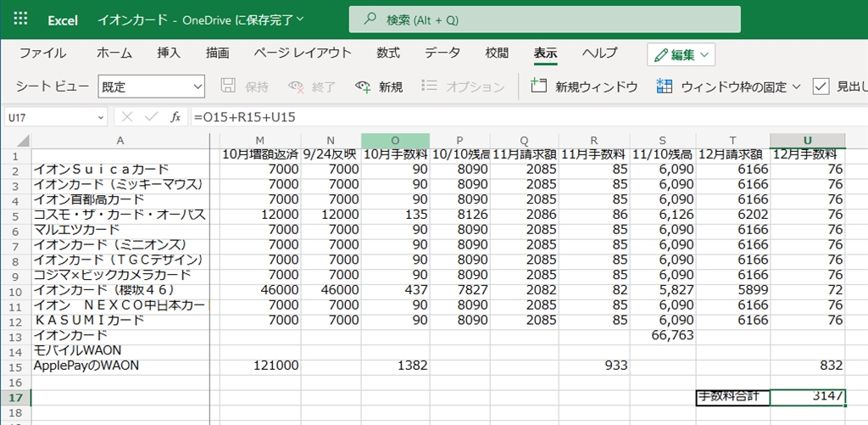Click the 933 fee total cell
Image resolution: width=868 pixels, height=425 pixels.
(x=594, y=366)
